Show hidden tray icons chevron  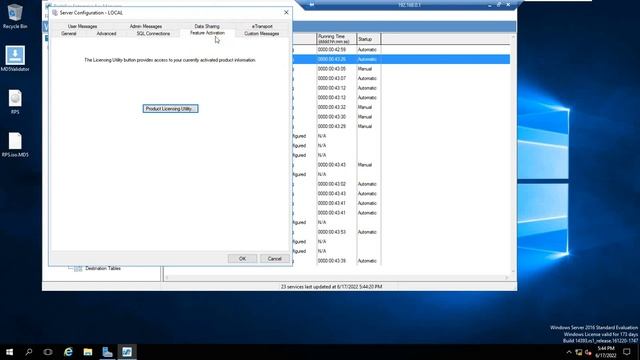click(x=569, y=352)
